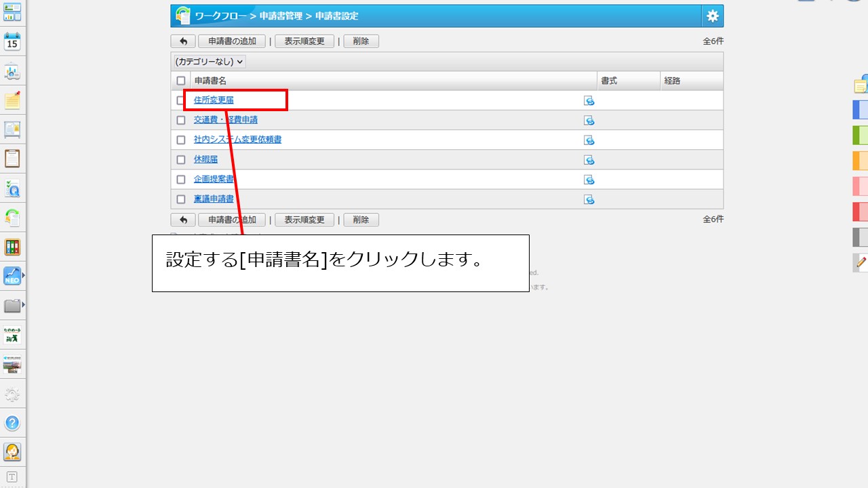Image resolution: width=868 pixels, height=488 pixels.
Task: Open the 稟議申請書 form link
Action: coord(214,199)
